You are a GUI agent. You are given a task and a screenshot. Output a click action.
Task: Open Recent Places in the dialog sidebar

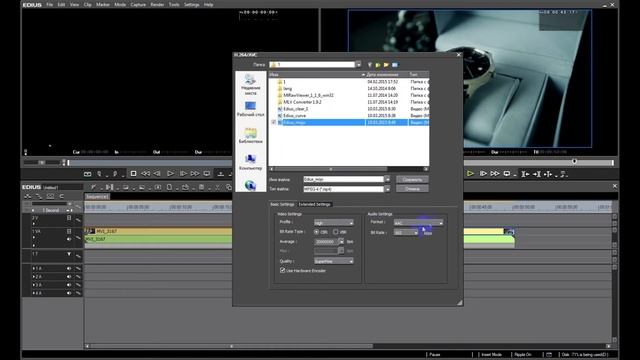(x=250, y=84)
